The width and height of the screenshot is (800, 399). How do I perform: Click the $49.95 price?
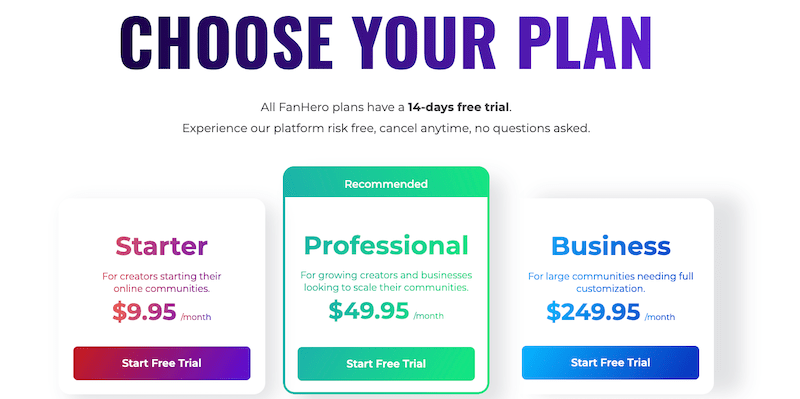coord(369,311)
